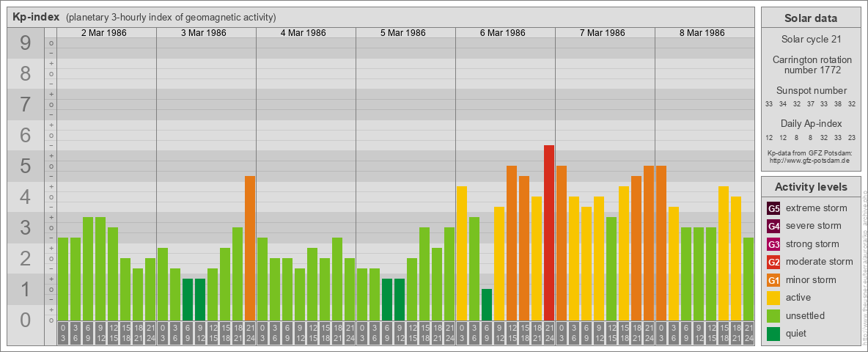Viewport: 868px width, 352px height.
Task: Click the '2 Mar 1986' date header
Action: [x=104, y=33]
